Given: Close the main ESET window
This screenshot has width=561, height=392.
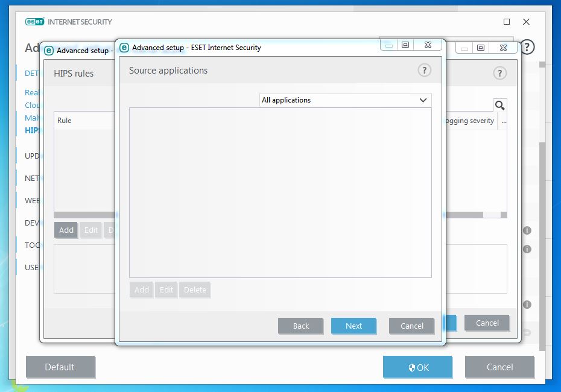Looking at the screenshot, I should [x=526, y=22].
